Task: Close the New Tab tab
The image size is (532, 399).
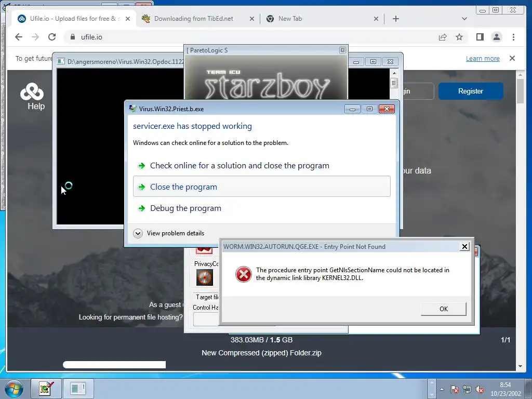Action: click(376, 19)
